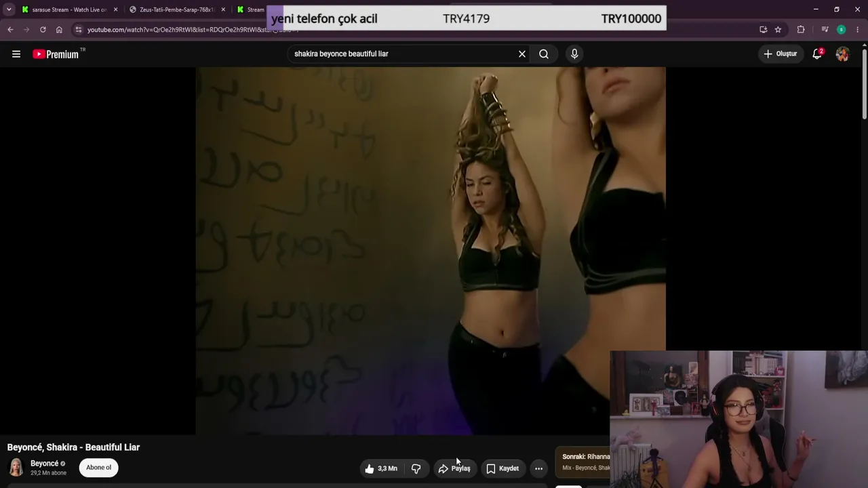The image size is (868, 488).
Task: Open the Beyoncé channel name link
Action: pyautogui.click(x=45, y=464)
